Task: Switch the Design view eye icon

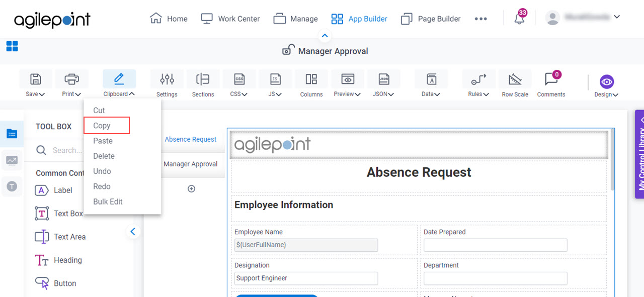Action: tap(607, 82)
